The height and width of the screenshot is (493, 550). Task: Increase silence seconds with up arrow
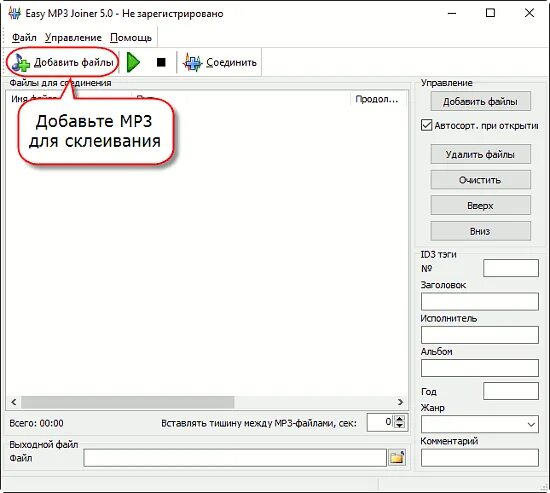click(400, 419)
